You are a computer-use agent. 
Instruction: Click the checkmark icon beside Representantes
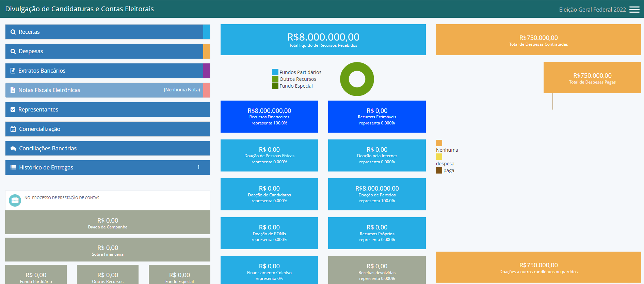point(13,110)
